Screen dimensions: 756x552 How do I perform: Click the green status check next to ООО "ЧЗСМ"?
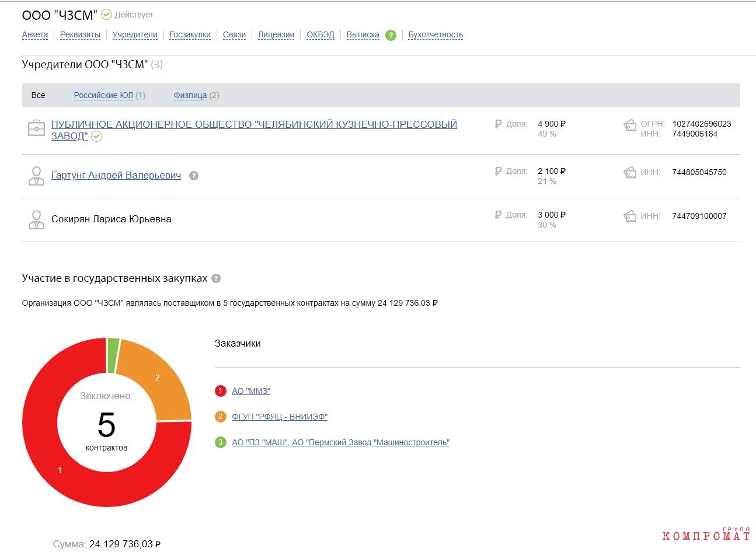tap(106, 15)
